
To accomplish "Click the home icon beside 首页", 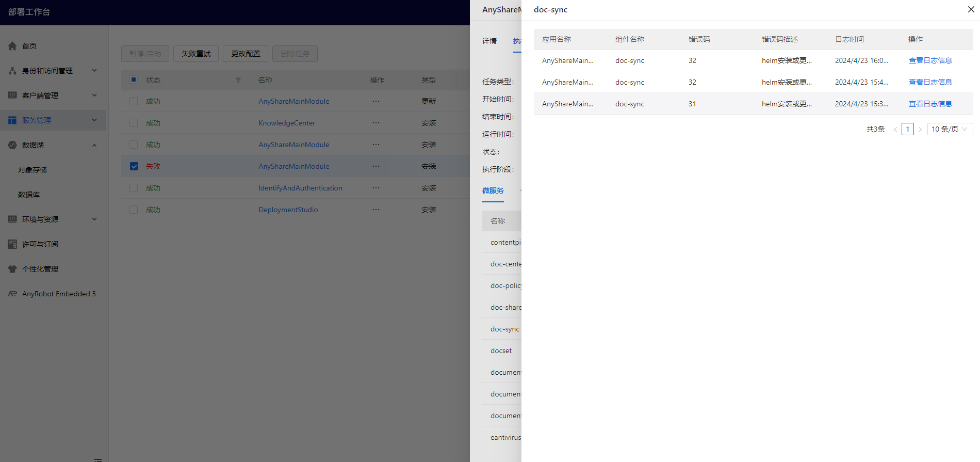I will coord(12,46).
